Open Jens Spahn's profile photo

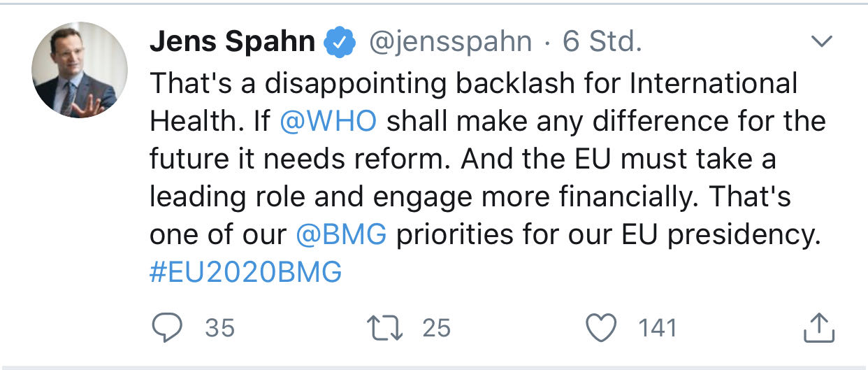click(x=80, y=70)
